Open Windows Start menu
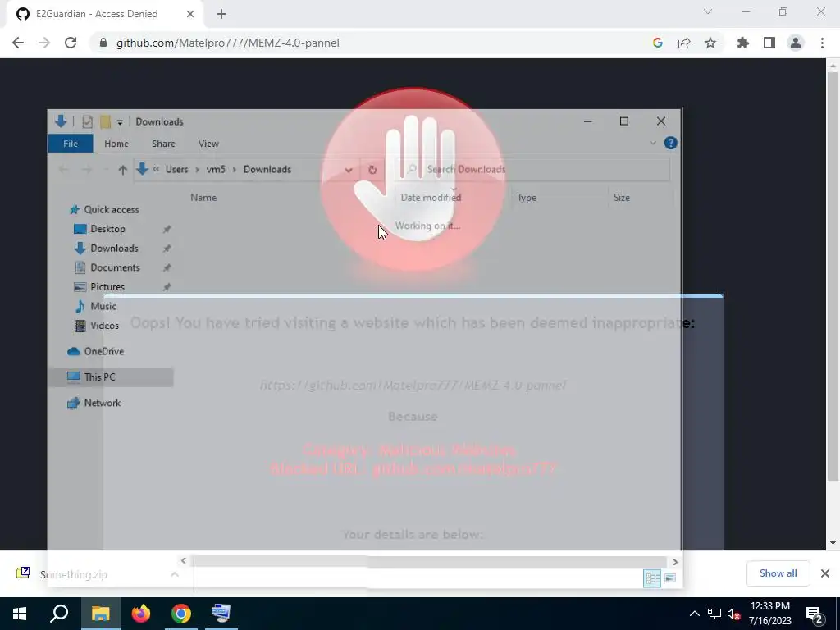This screenshot has width=840, height=630. click(20, 614)
